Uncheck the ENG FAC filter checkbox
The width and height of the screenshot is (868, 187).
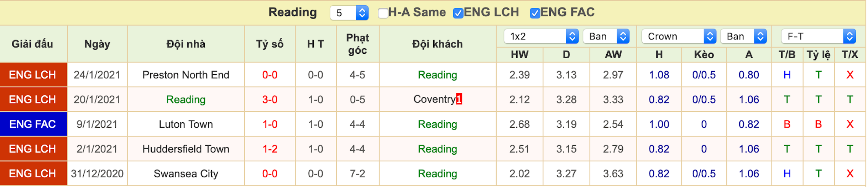535,13
